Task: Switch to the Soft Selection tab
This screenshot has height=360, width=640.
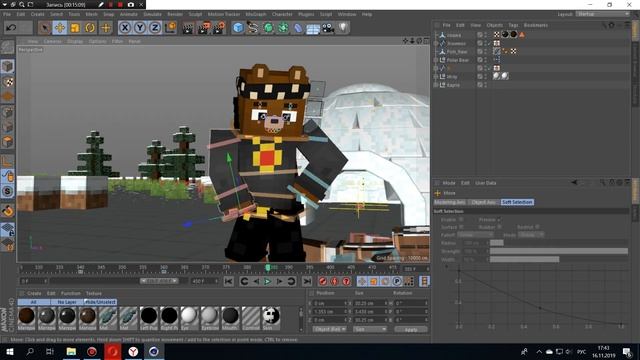Action: pyautogui.click(x=517, y=202)
